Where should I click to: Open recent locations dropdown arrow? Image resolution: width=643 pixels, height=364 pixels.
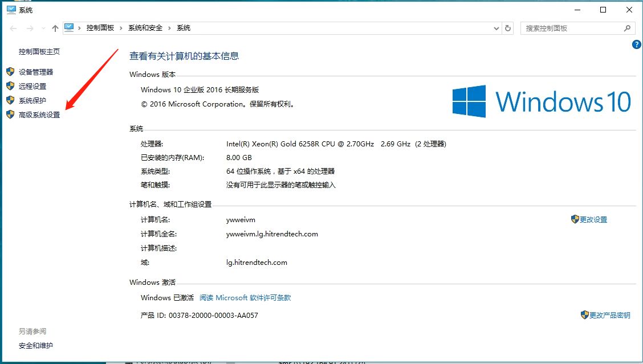(x=43, y=28)
